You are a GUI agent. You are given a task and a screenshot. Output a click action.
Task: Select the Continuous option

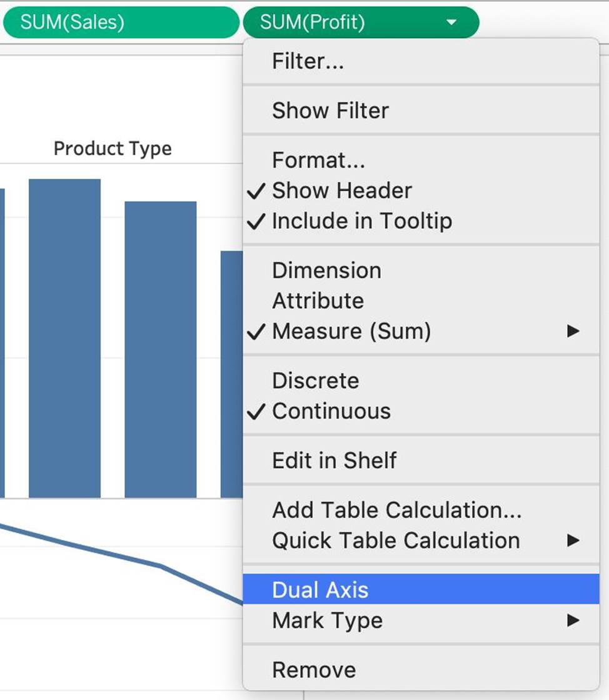[x=331, y=411]
